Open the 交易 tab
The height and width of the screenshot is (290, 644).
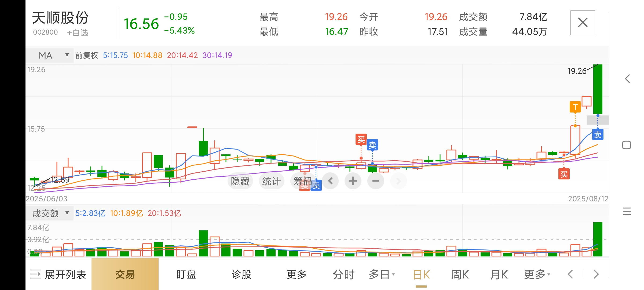tap(125, 274)
